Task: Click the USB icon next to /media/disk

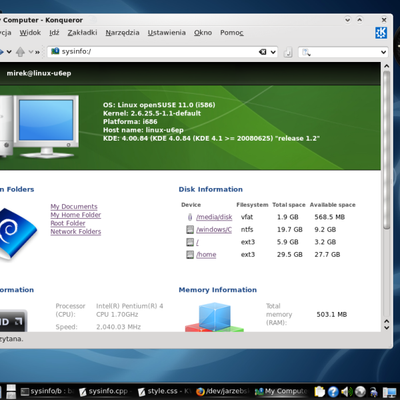Action: tap(190, 217)
